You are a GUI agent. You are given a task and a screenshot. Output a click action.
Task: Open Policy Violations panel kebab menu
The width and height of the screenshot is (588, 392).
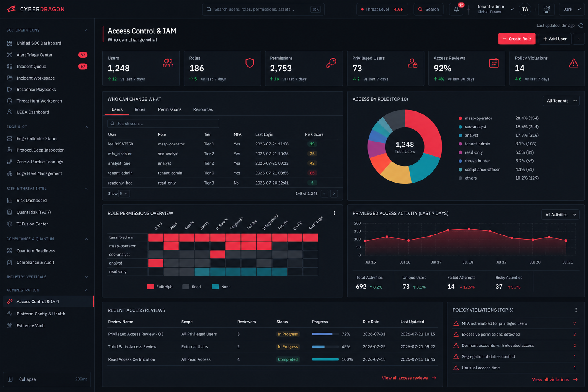(x=576, y=310)
